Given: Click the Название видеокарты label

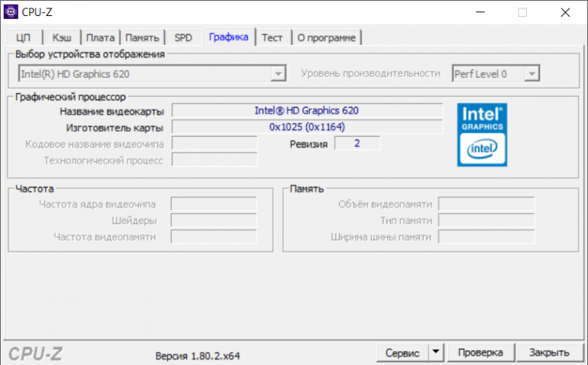Looking at the screenshot, I should point(111,111).
